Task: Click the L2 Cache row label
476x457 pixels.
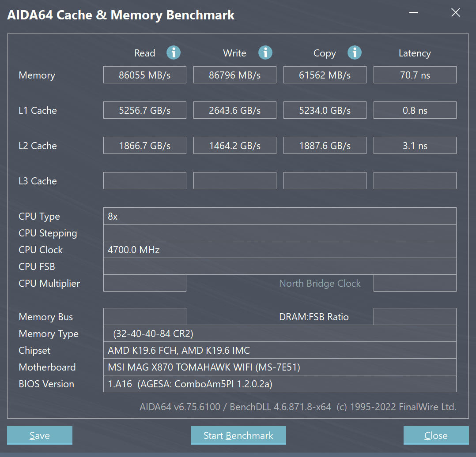Action: coord(38,146)
